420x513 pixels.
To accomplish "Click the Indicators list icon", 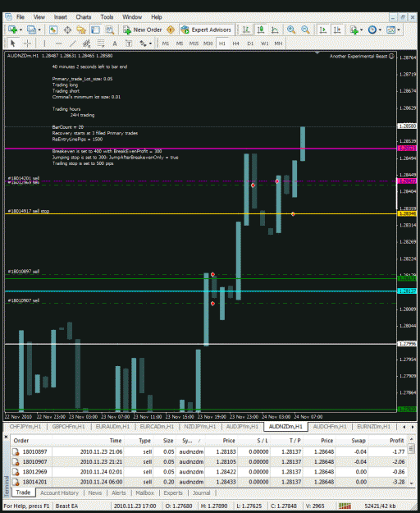I will (354, 30).
